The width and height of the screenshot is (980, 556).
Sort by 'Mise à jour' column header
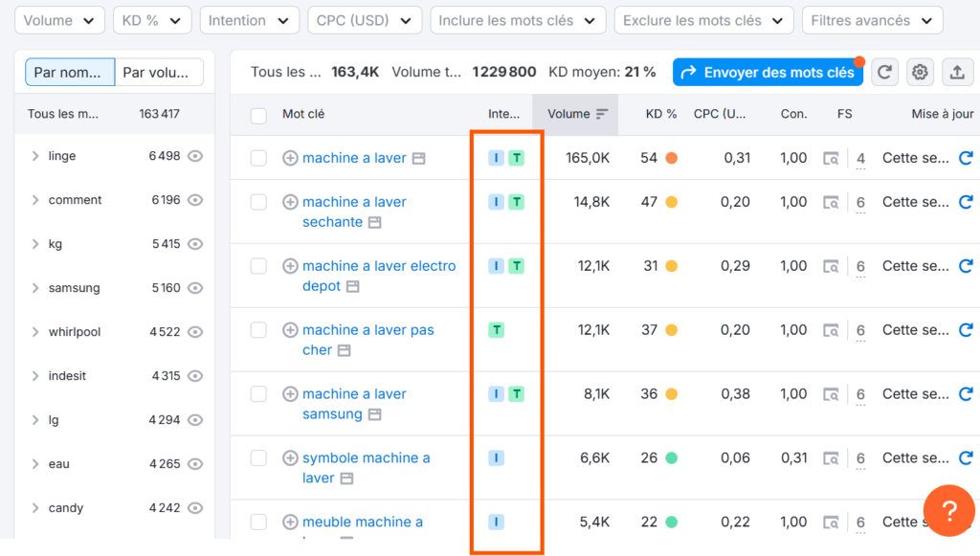click(943, 114)
